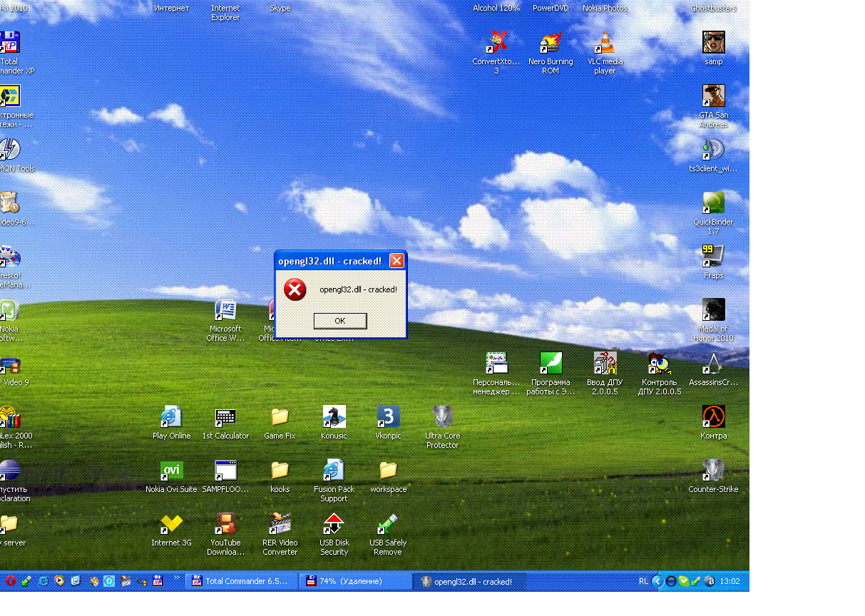The height and width of the screenshot is (616, 865).
Task: Select the kooks folder
Action: tap(280, 476)
